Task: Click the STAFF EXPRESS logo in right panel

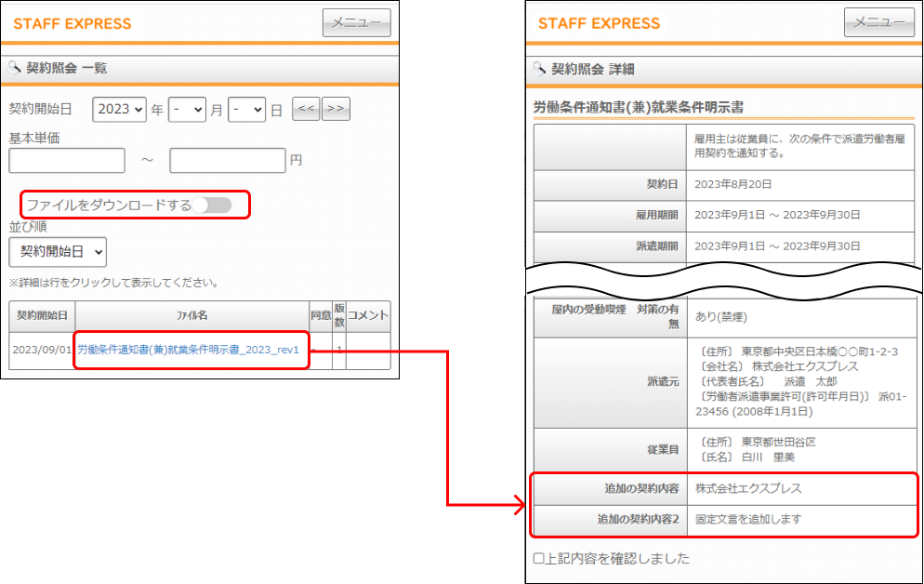Action: [x=599, y=23]
